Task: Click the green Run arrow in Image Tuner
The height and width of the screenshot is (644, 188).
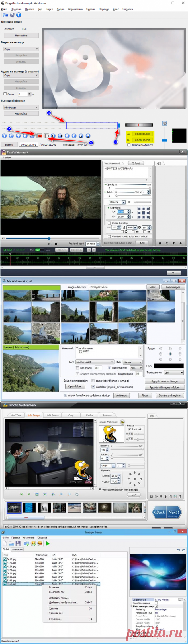Action: pyautogui.click(x=48, y=543)
